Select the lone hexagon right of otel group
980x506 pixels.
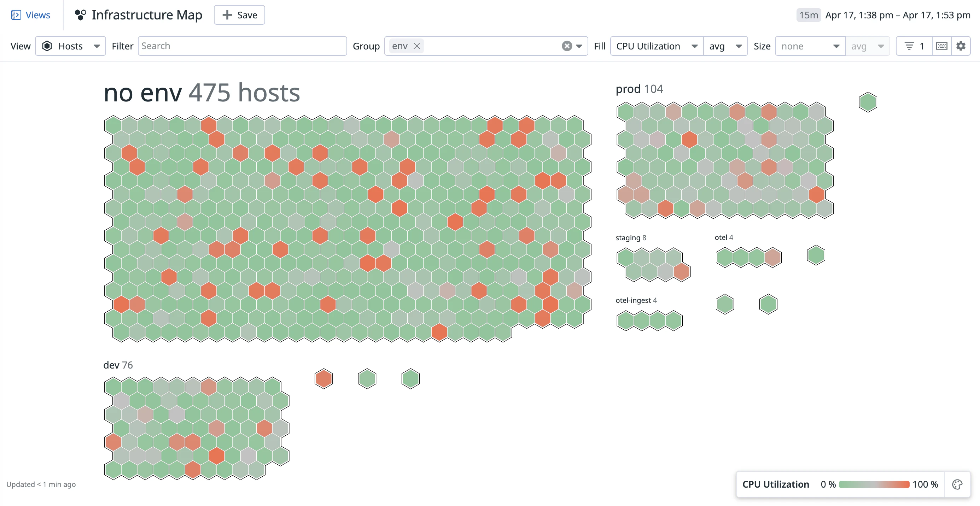(816, 255)
